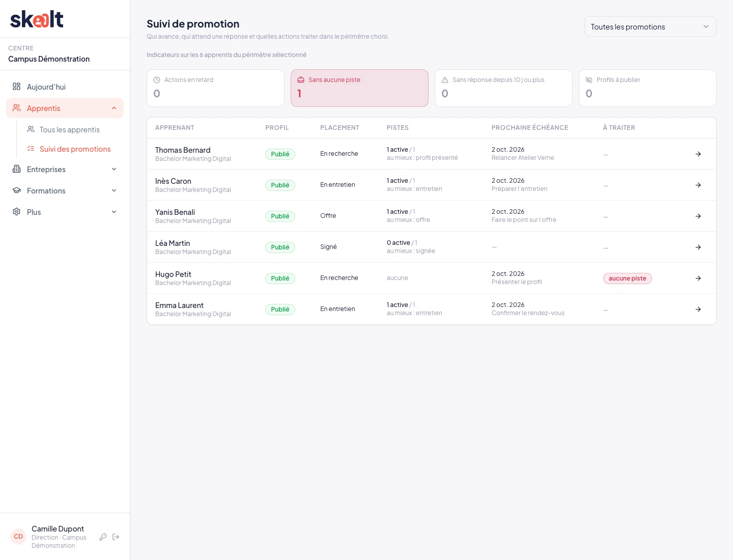This screenshot has height=560, width=733.
Task: Toggle the Sans aucune piste filter
Action: [359, 88]
